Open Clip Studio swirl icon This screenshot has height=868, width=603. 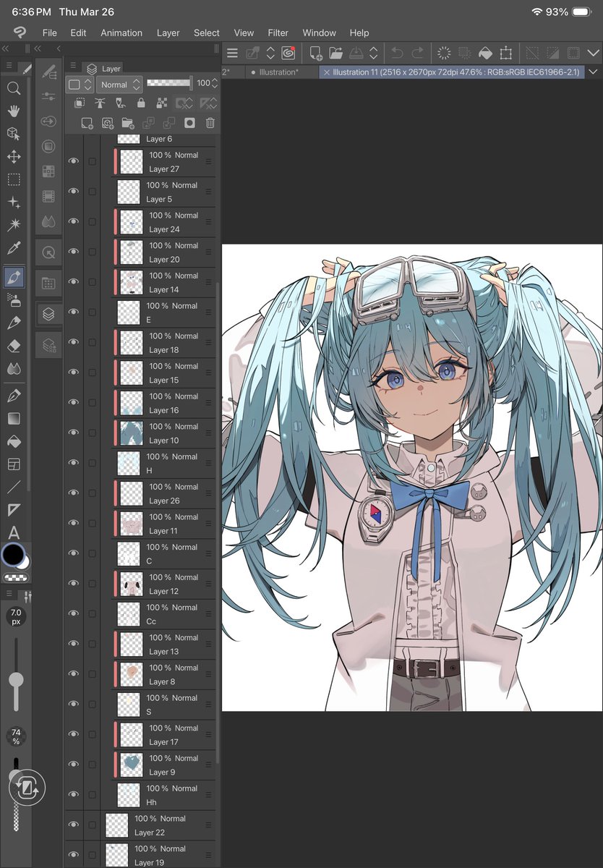click(x=288, y=53)
